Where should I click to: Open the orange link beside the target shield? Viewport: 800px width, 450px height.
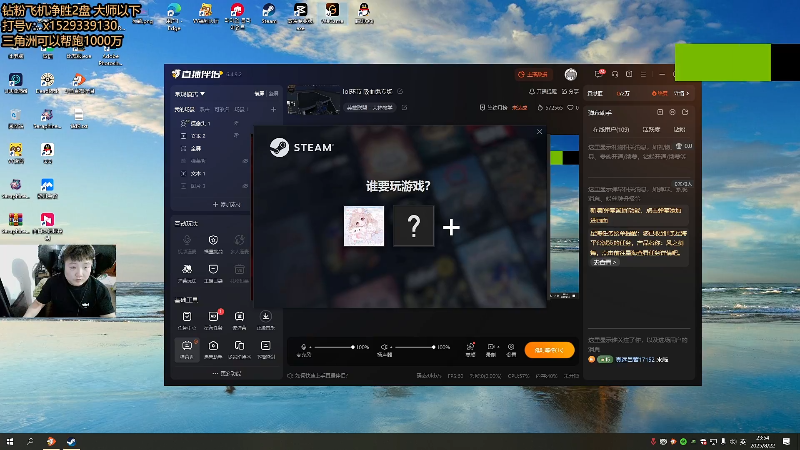[519, 107]
